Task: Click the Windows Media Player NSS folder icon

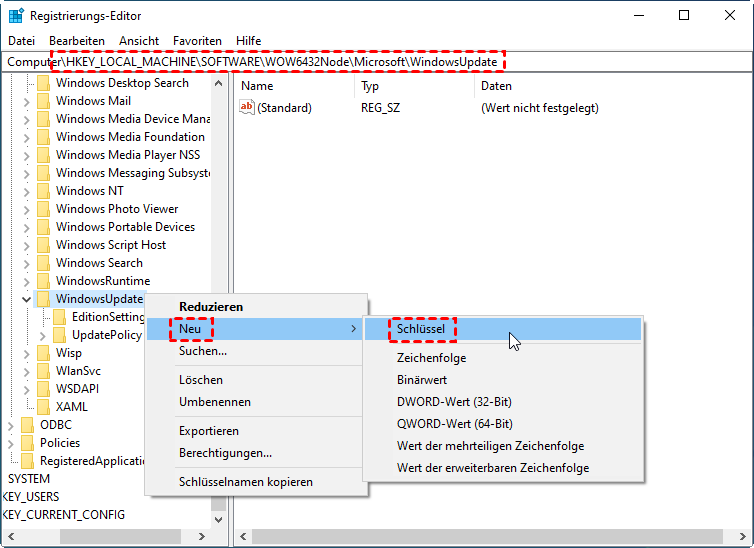Action: (x=44, y=155)
